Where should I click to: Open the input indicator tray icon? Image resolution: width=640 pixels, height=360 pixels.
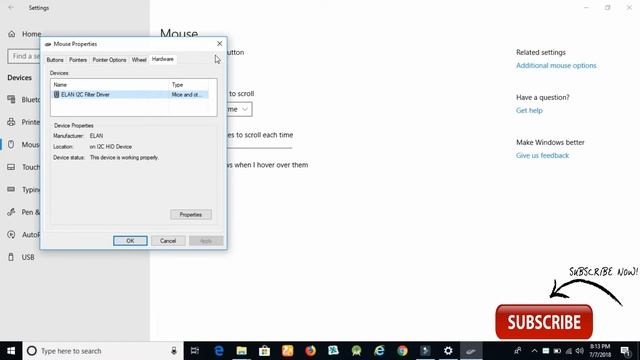tap(546, 351)
